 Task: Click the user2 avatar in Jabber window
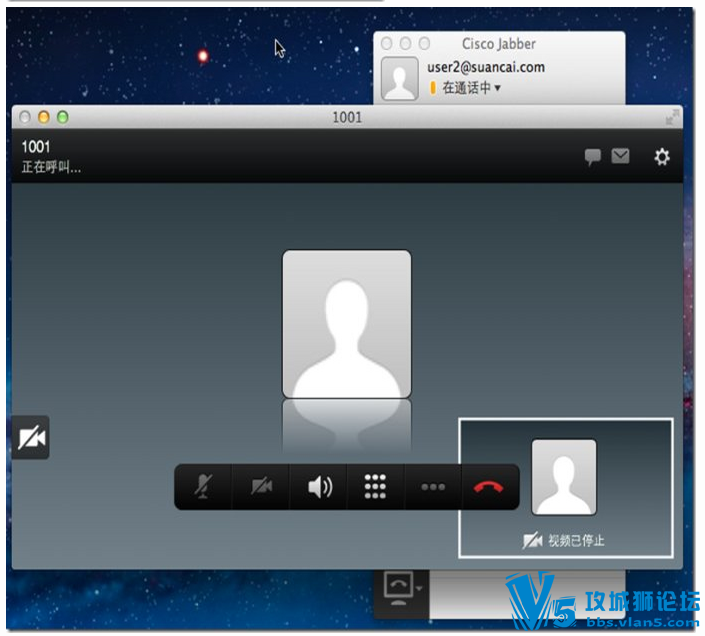400,79
